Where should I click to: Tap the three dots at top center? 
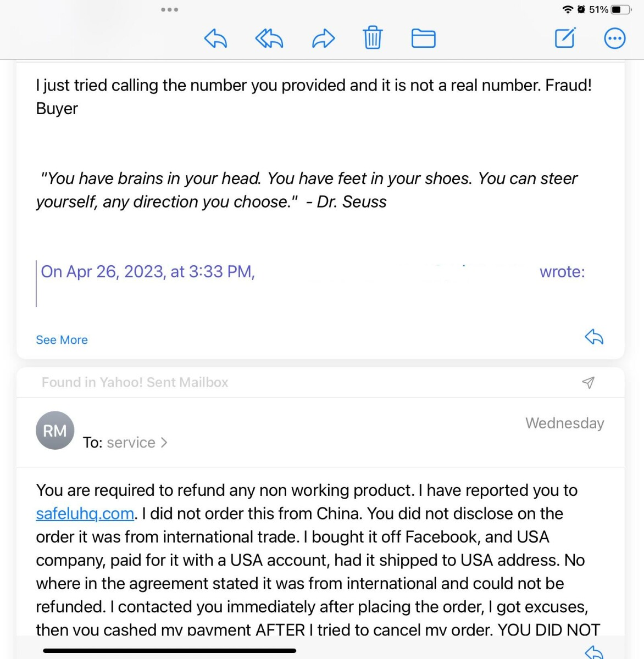point(169,9)
